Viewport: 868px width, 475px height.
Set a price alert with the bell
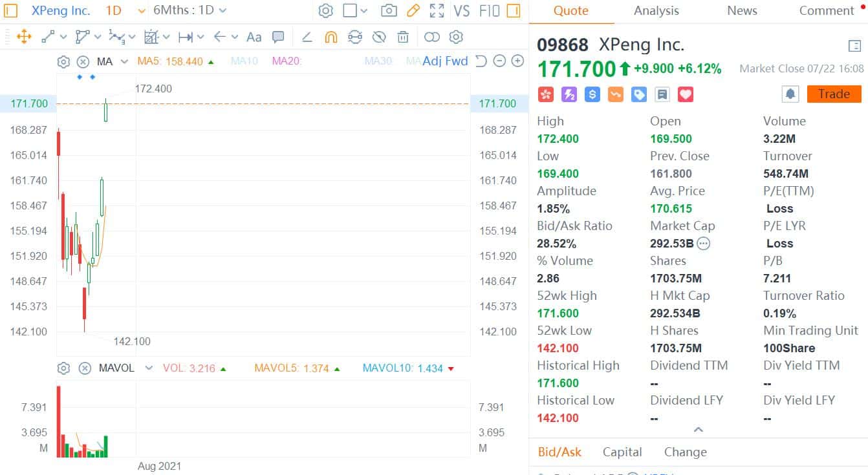tap(789, 94)
